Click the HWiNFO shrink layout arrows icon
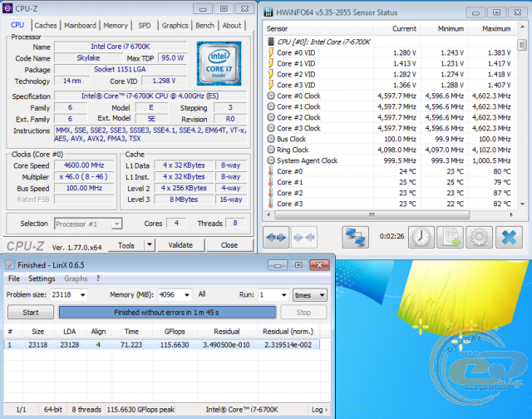 coord(304,237)
